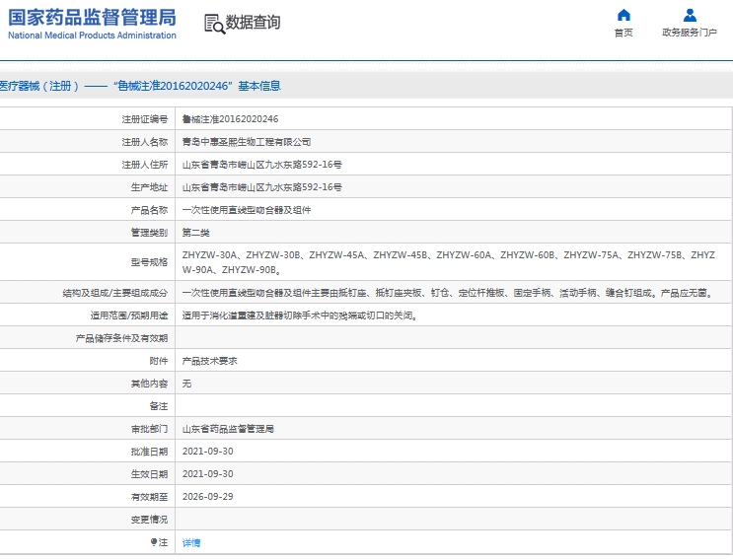This screenshot has height=560, width=733.
Task: Click the 生产地址 row label
Action: [x=149, y=187]
